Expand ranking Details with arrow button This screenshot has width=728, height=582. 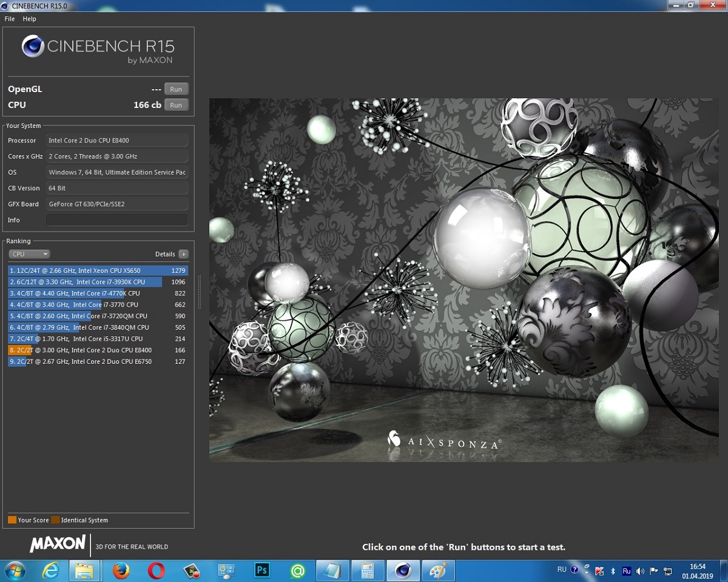click(x=183, y=254)
